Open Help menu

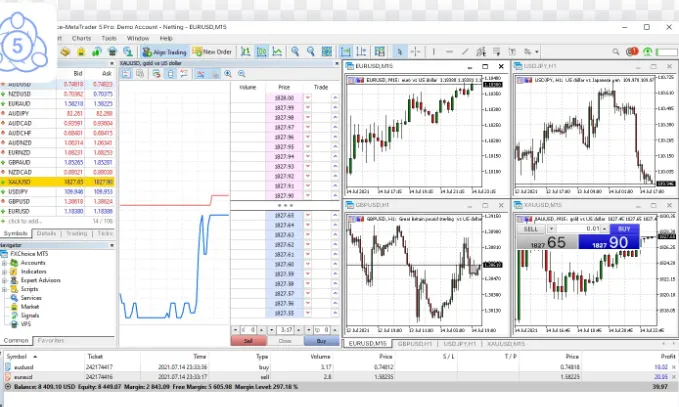(166, 38)
